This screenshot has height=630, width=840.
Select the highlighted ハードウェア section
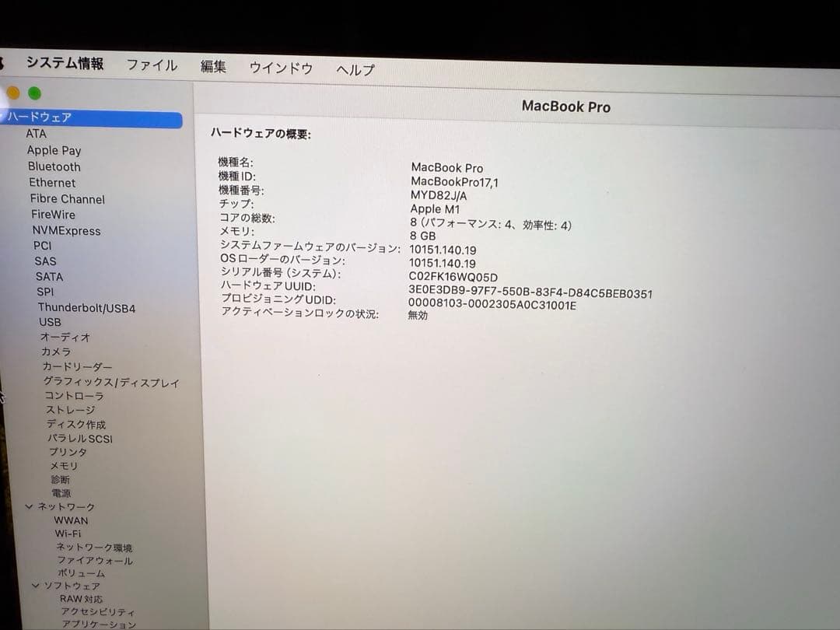(37, 117)
